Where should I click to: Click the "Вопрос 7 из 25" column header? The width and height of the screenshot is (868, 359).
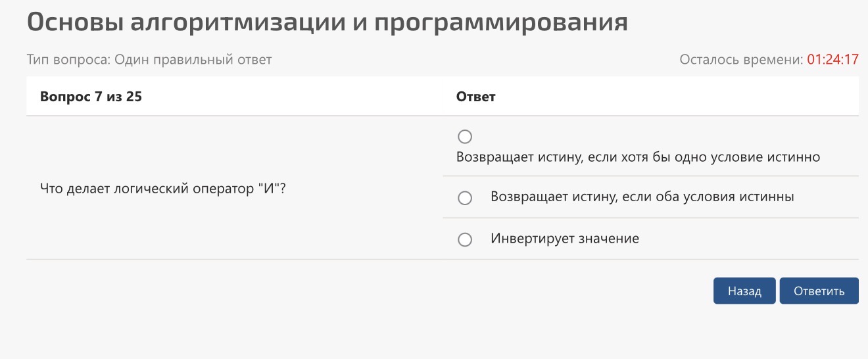coord(91,97)
